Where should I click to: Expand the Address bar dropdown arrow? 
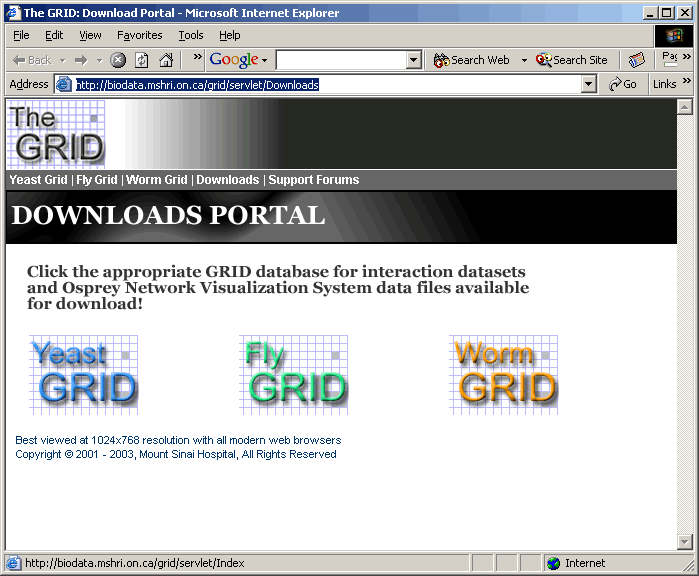click(589, 85)
